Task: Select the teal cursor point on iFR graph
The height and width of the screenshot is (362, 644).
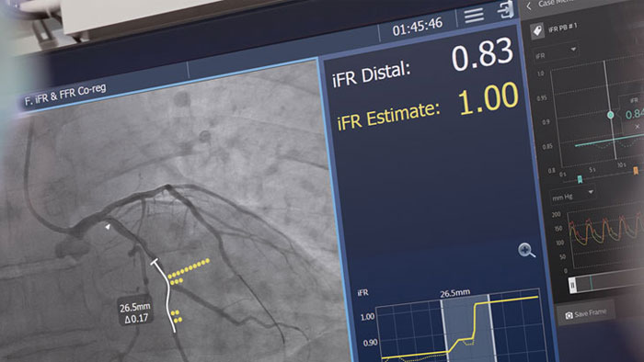Action: coord(611,115)
